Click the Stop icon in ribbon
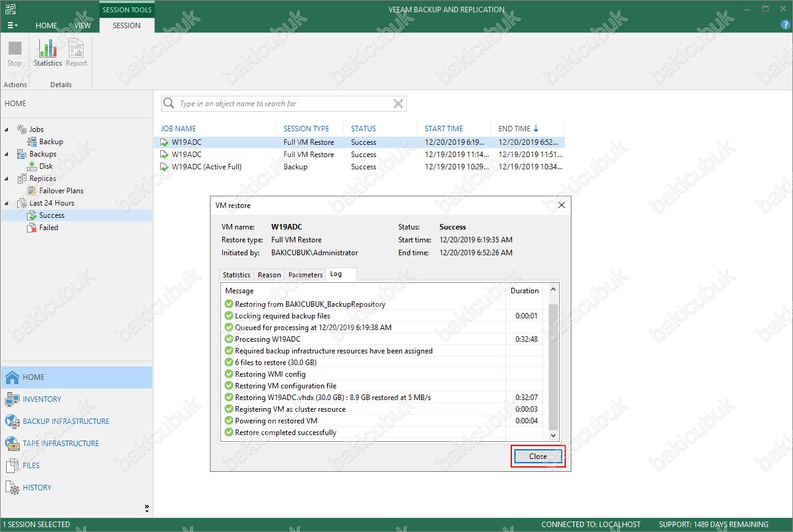The width and height of the screenshot is (793, 532). [15, 53]
